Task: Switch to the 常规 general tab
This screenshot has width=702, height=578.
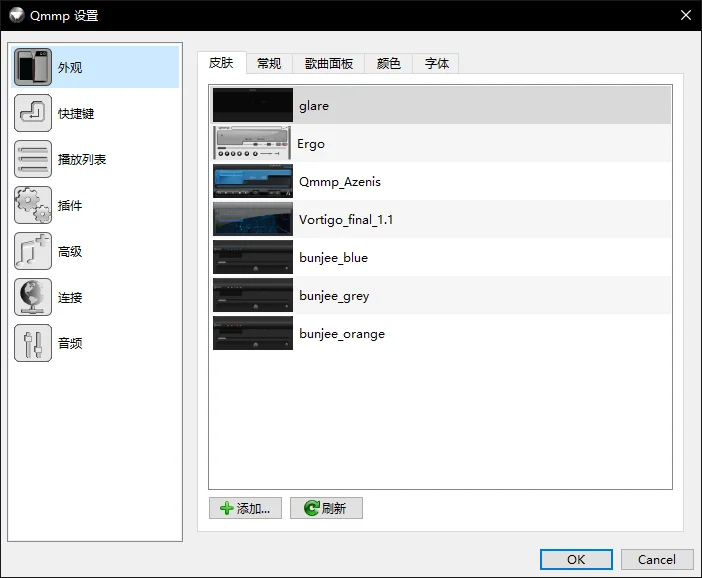Action: 269,64
